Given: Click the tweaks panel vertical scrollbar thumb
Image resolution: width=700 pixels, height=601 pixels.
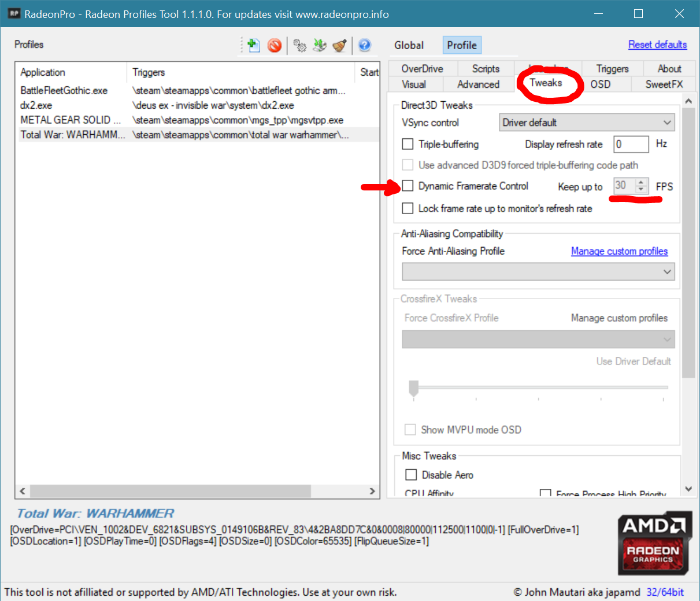Looking at the screenshot, I should tap(688, 243).
